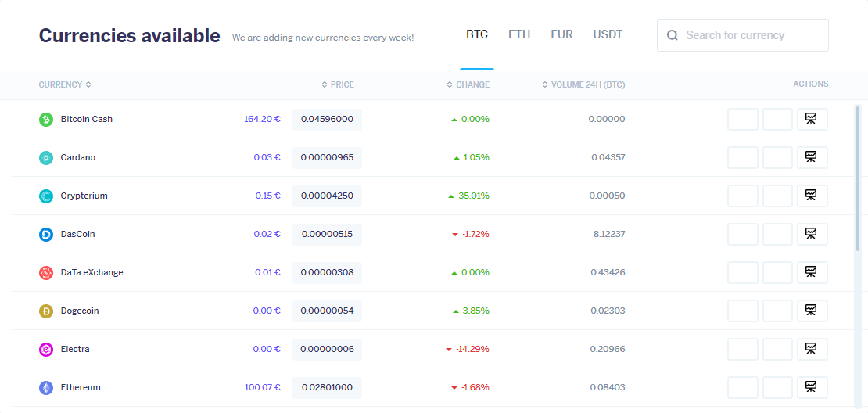Click the Dogecoin logo icon
The height and width of the screenshot is (413, 868).
tap(46, 311)
